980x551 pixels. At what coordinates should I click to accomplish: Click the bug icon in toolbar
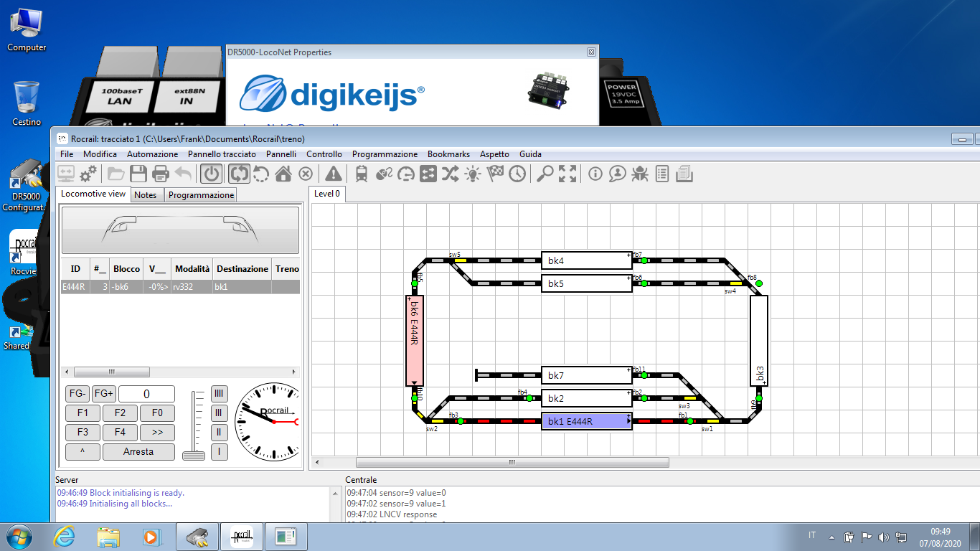(x=639, y=174)
